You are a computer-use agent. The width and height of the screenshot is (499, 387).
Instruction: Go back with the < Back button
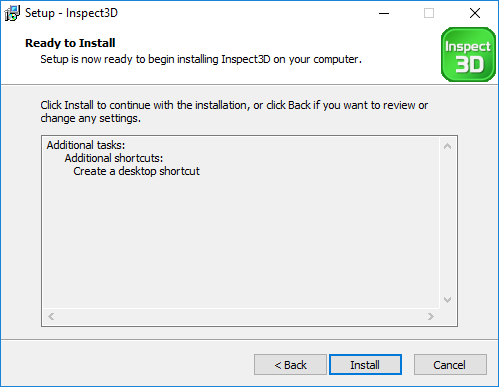tap(290, 365)
